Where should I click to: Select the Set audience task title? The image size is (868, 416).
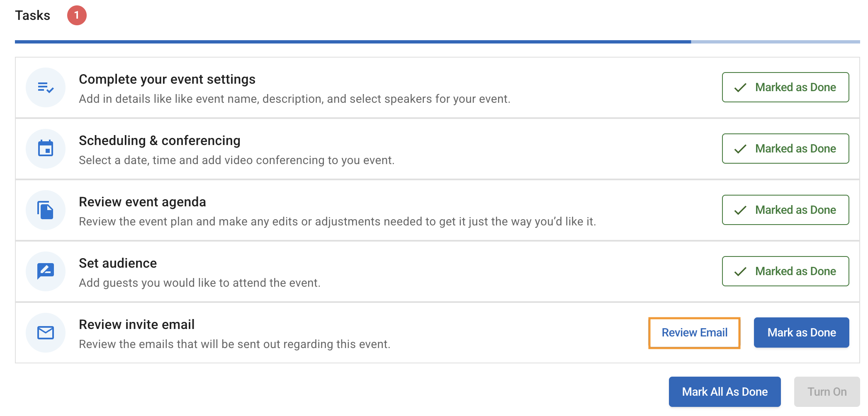pos(118,263)
